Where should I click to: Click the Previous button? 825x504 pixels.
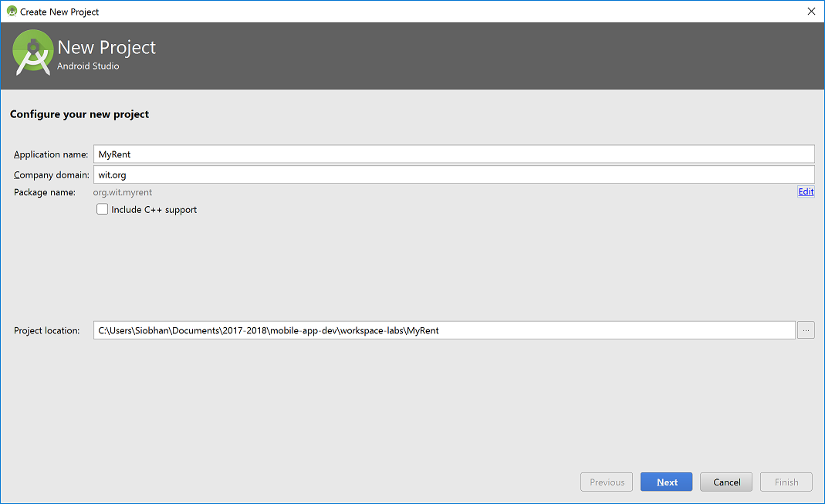pos(607,481)
